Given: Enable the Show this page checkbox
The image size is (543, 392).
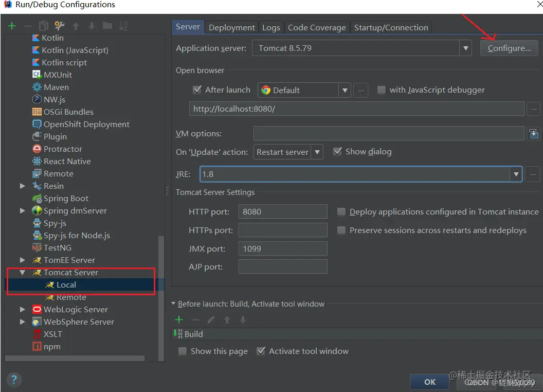Looking at the screenshot, I should [183, 351].
